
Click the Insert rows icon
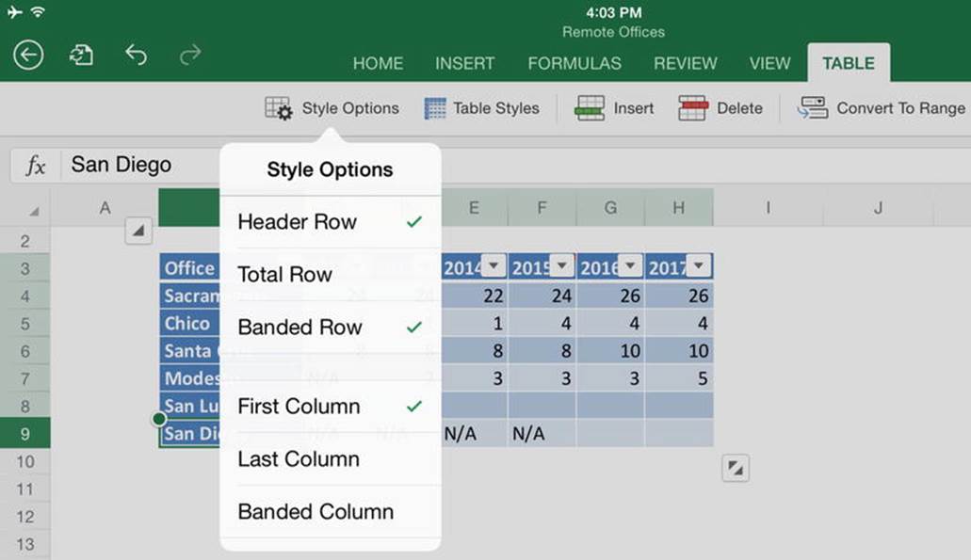tap(590, 108)
